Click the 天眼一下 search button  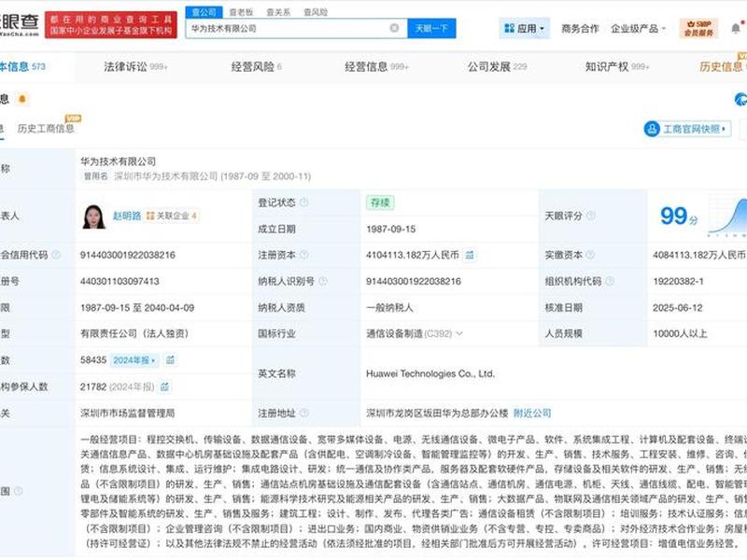431,29
